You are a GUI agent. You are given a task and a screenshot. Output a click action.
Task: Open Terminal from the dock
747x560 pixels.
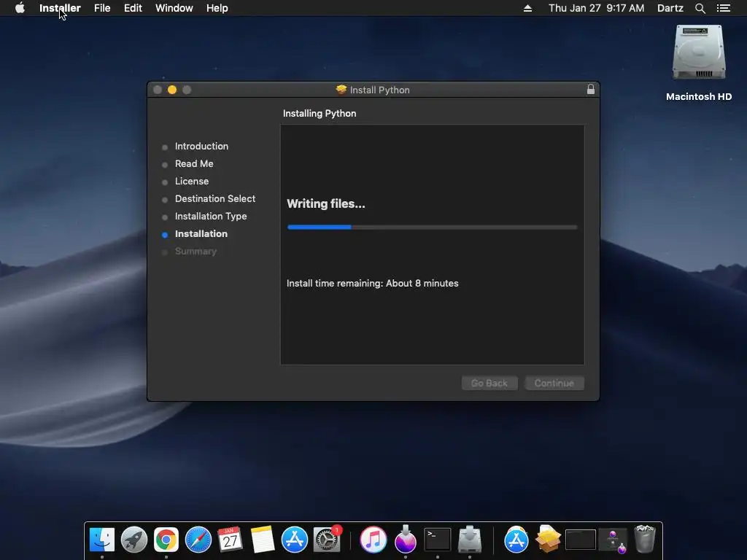pos(438,540)
